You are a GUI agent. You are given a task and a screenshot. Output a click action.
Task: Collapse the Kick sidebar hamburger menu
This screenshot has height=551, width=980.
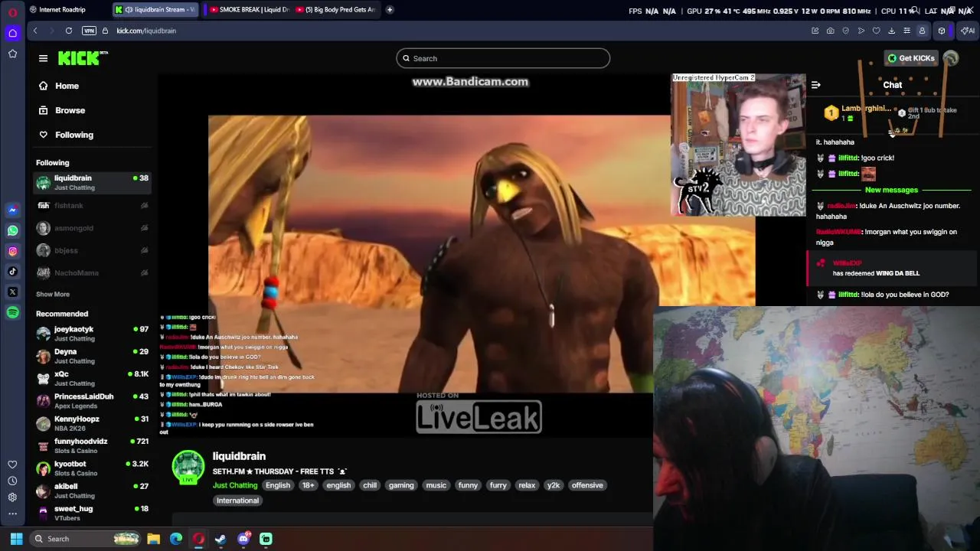pyautogui.click(x=43, y=58)
